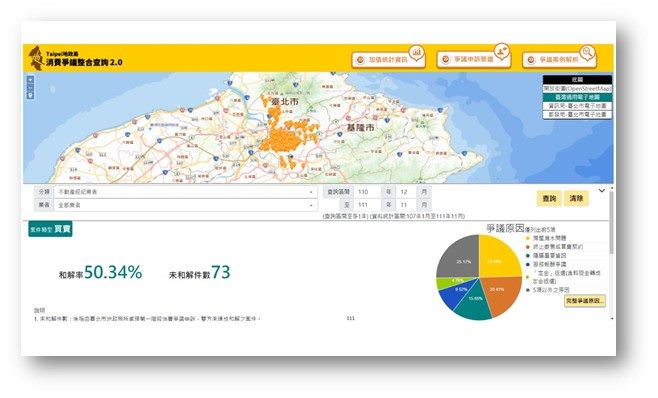Toggle the 5項以外之原因 legend entry
This screenshot has width=658, height=398.
point(548,290)
